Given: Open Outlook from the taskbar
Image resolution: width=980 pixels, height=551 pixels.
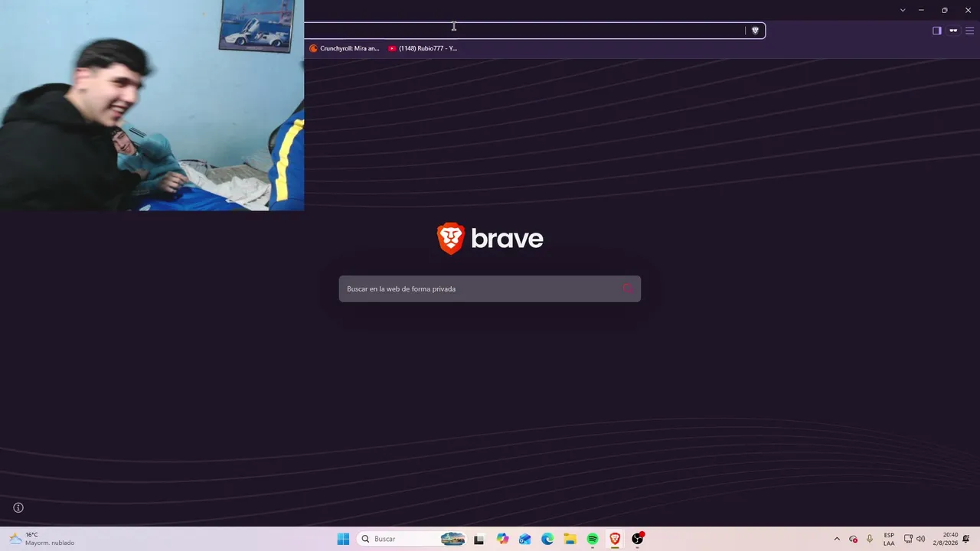Looking at the screenshot, I should [524, 539].
